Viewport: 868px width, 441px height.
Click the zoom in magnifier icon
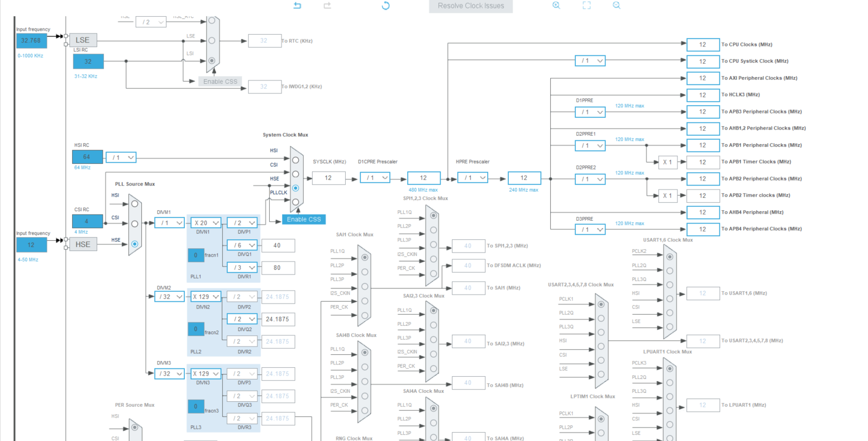556,5
